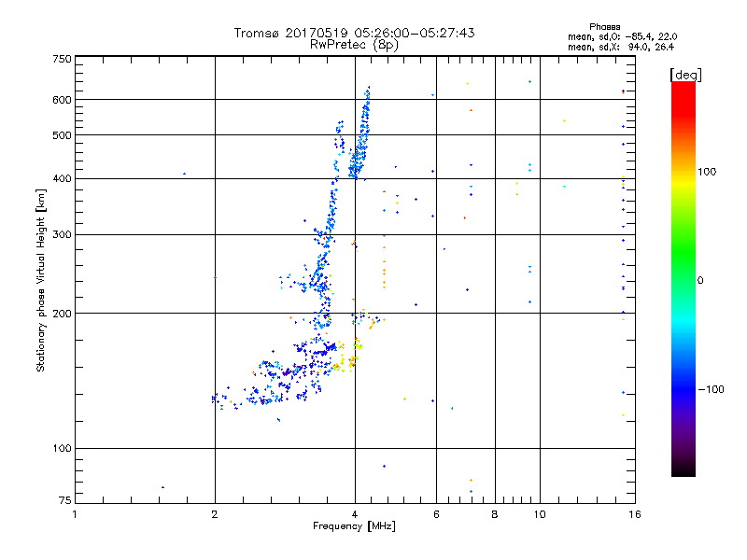747x560 pixels.
Task: Click the x-axis label "4"
Action: 355,514
